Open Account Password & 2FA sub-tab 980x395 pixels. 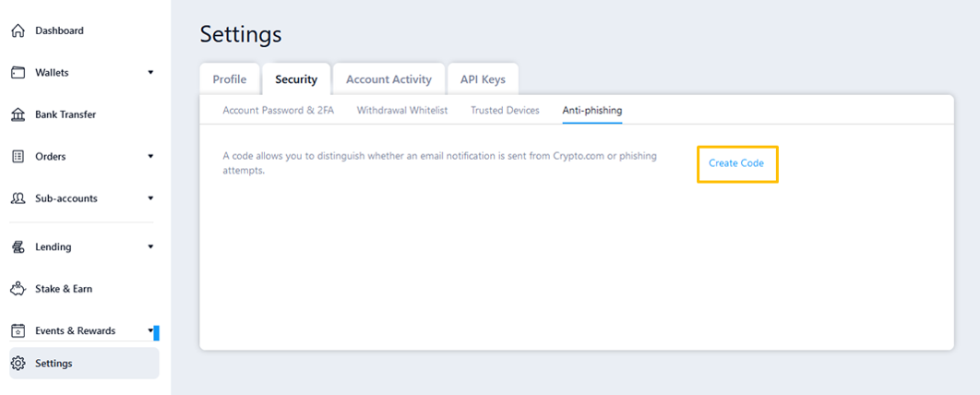coord(279,111)
